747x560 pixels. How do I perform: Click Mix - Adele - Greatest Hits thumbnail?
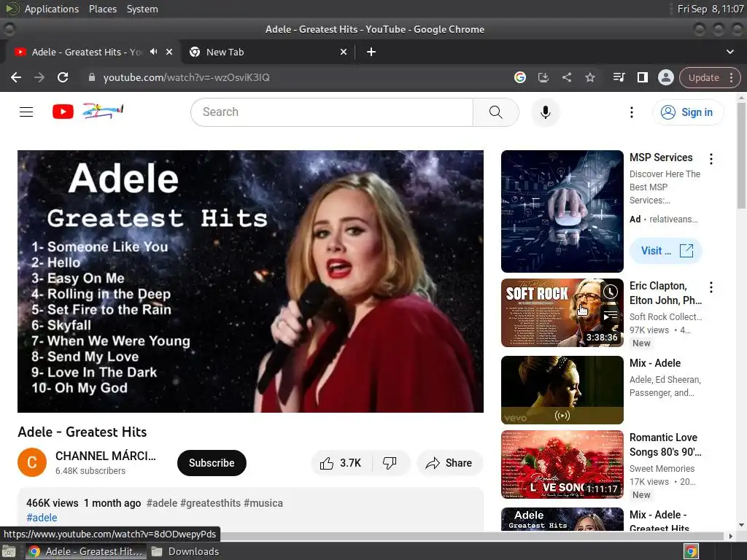click(562, 519)
